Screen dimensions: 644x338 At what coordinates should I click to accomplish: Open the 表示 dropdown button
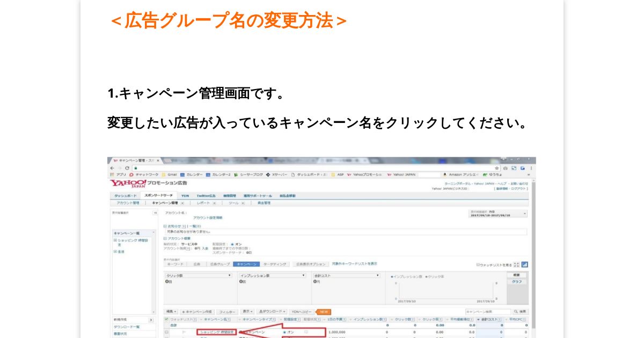pos(247,311)
